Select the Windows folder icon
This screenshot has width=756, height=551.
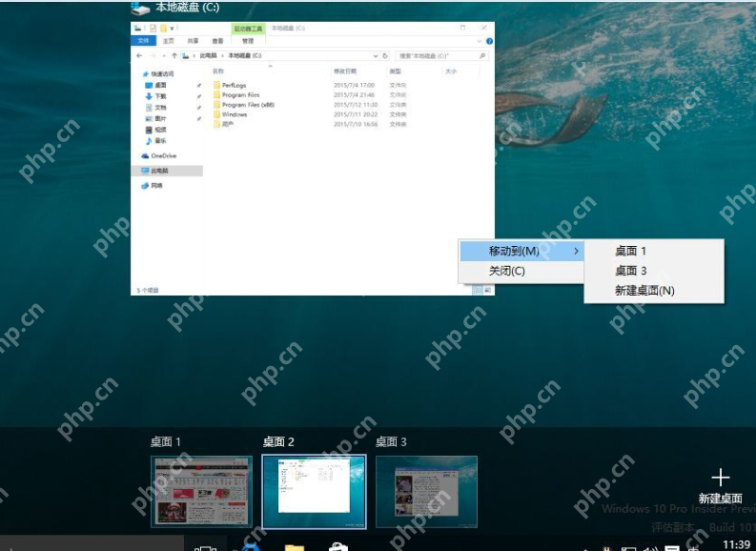click(x=217, y=114)
